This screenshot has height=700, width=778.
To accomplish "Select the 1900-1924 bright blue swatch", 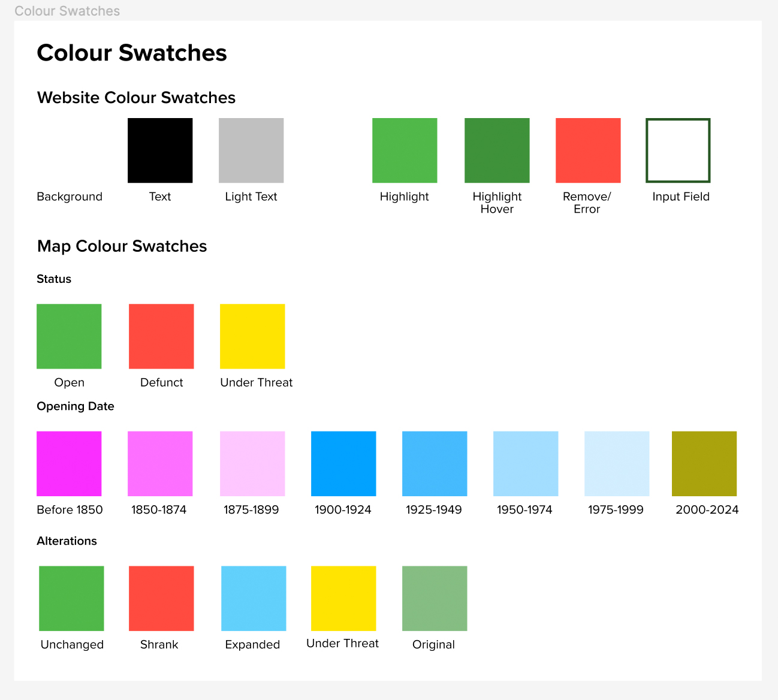I will click(x=343, y=463).
